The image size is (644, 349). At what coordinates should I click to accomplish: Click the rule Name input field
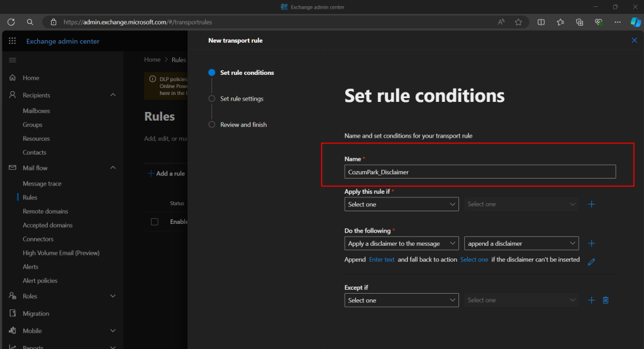coord(480,172)
